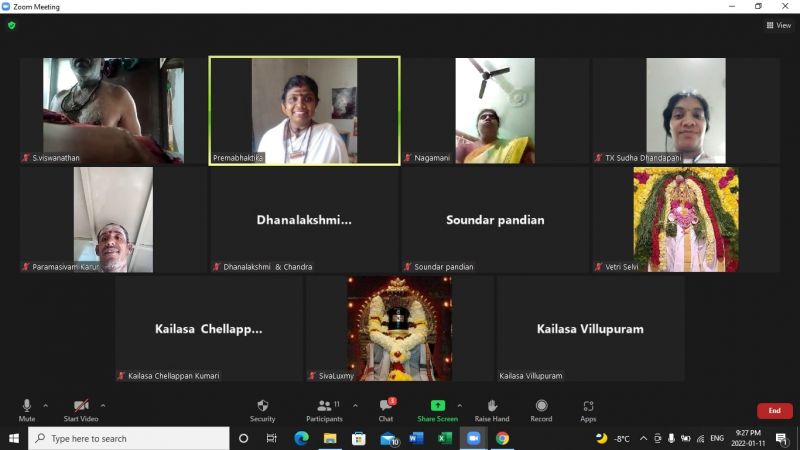Click the green encryption shield icon
This screenshot has width=800, height=450.
tap(12, 25)
